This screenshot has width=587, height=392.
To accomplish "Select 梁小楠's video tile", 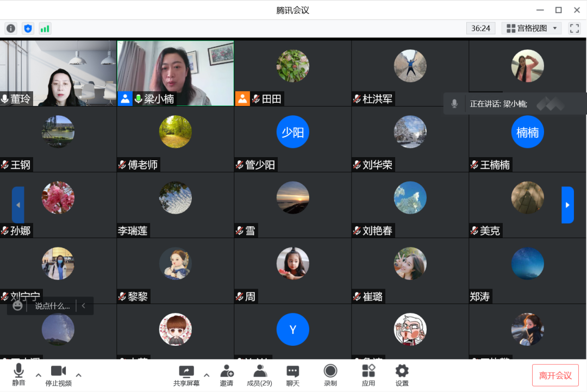I will click(175, 72).
